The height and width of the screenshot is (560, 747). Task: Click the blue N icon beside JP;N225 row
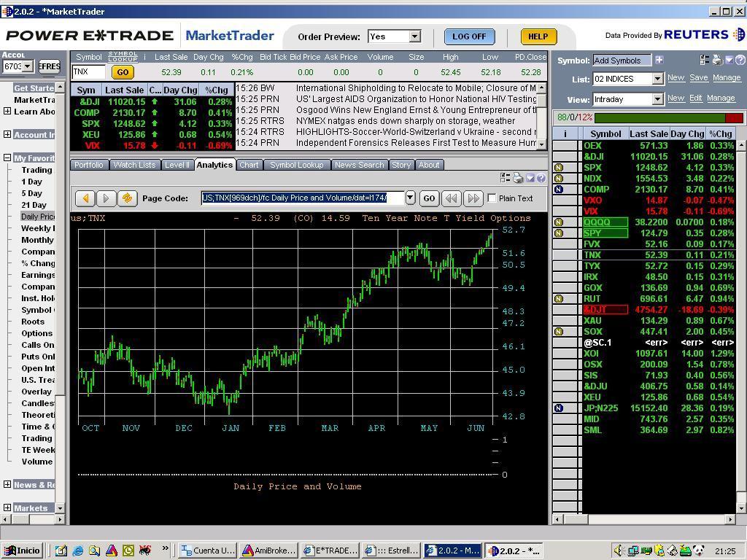coord(559,408)
